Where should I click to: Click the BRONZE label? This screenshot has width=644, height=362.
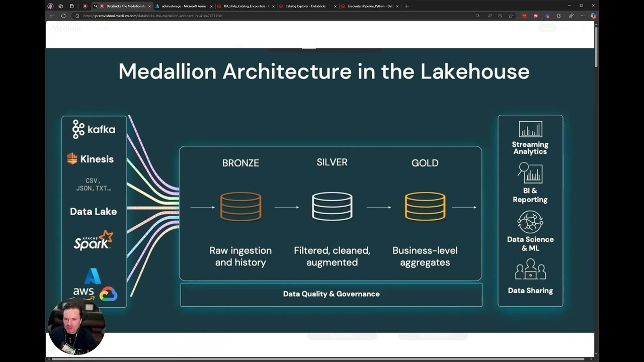point(240,163)
